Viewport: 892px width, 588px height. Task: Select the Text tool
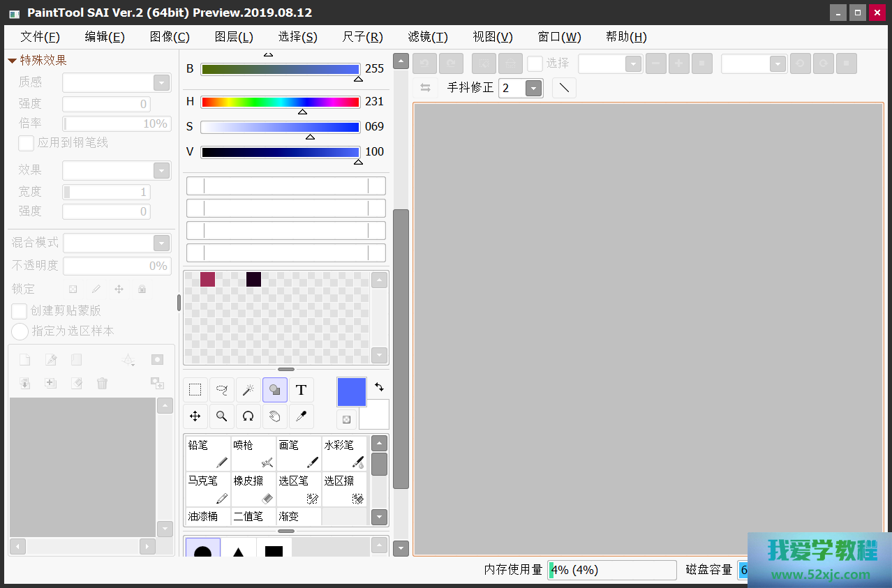(x=301, y=390)
